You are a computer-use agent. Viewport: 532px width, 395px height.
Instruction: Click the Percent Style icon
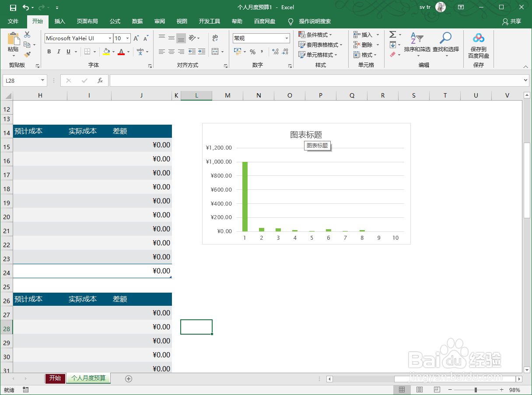pos(252,52)
